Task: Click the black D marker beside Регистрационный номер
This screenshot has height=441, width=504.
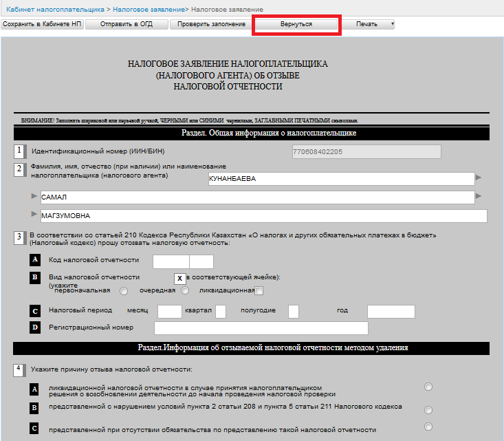Action: (34, 327)
